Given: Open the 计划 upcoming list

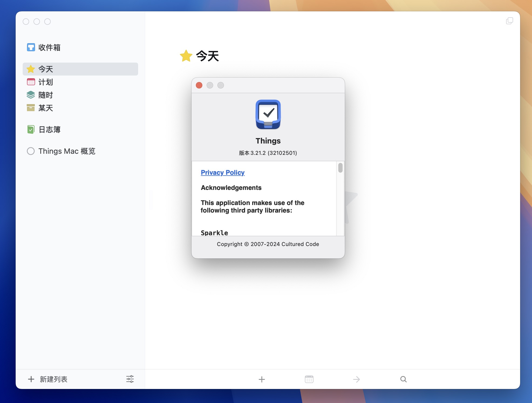Looking at the screenshot, I should tap(80, 82).
